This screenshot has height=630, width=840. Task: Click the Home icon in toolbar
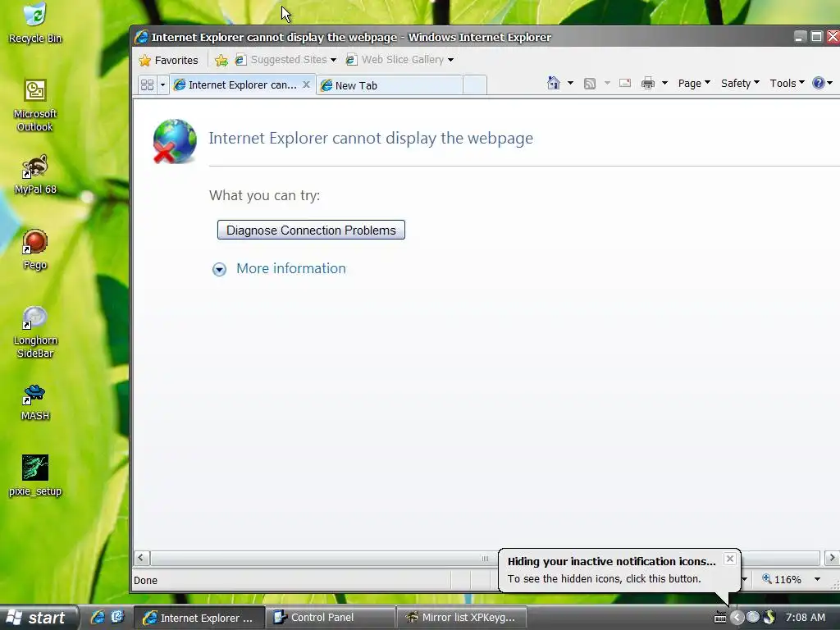coord(554,83)
